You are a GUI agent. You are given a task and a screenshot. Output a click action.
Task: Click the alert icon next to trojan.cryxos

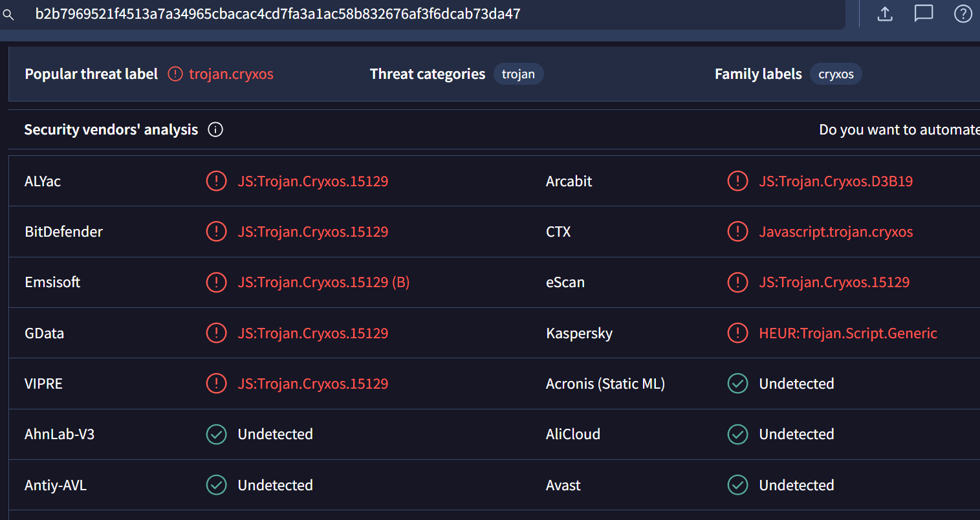pyautogui.click(x=175, y=74)
